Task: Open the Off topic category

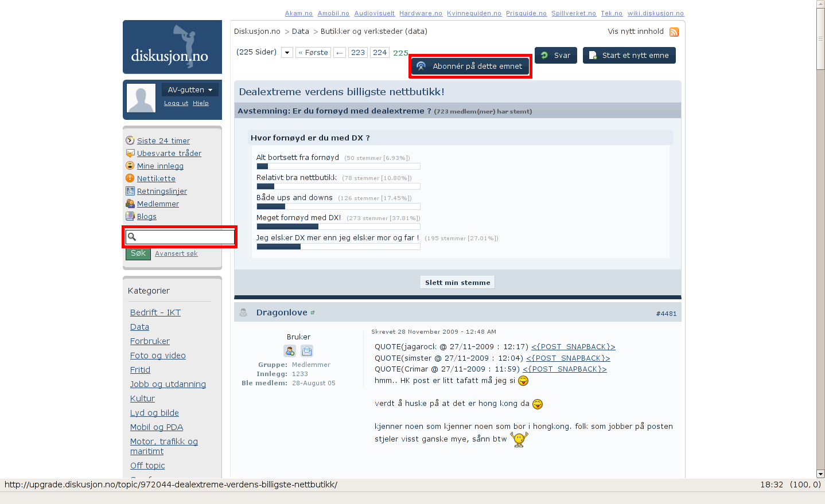Action: [147, 466]
